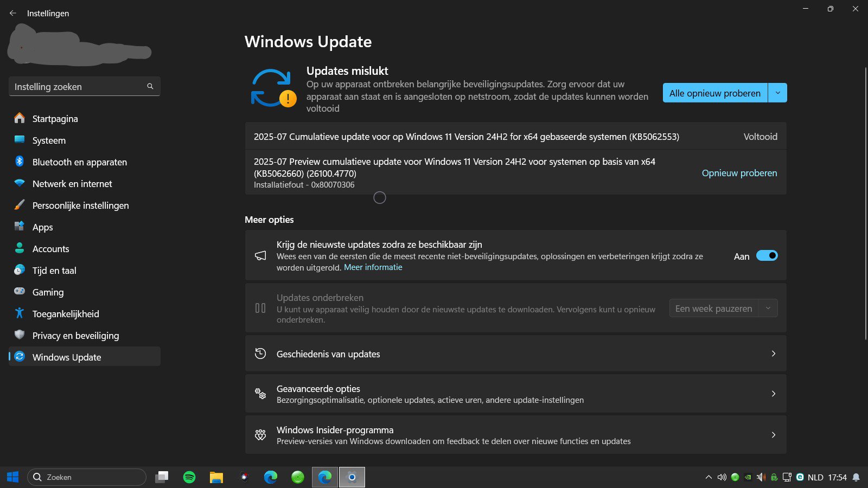Screen dimensions: 868x488
Task: Click the Netwerk en internet wifi icon
Action: tap(20, 183)
